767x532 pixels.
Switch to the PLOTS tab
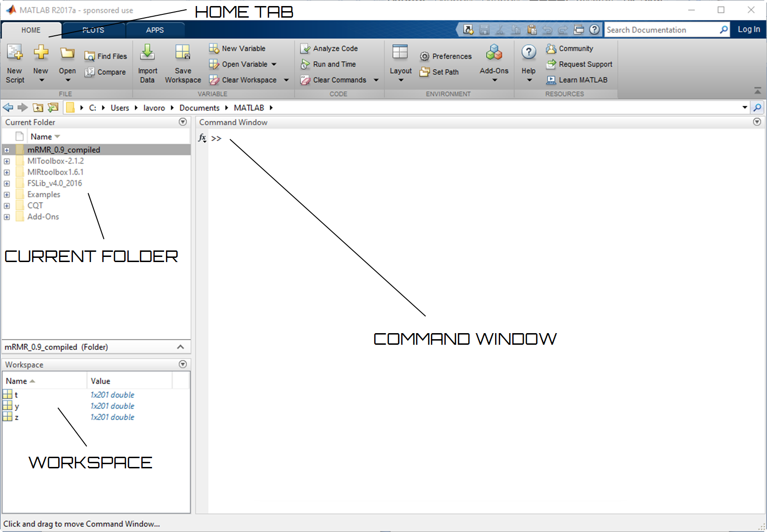point(93,30)
